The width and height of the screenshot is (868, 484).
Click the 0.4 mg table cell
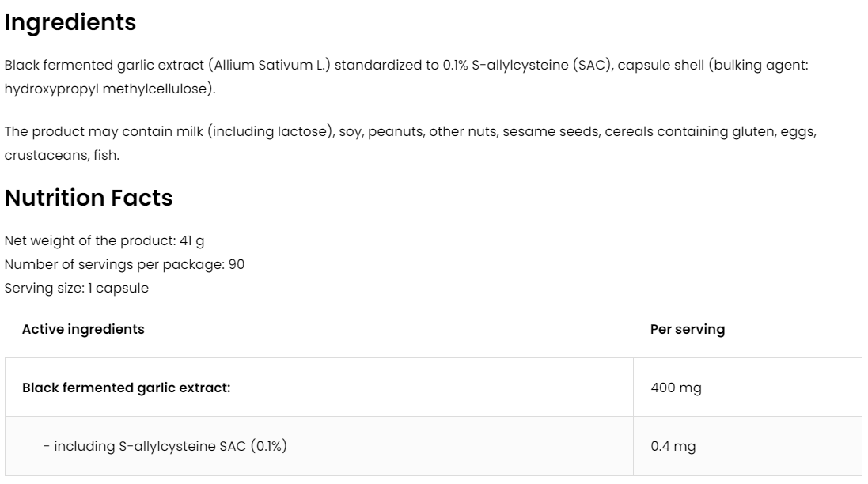click(673, 446)
